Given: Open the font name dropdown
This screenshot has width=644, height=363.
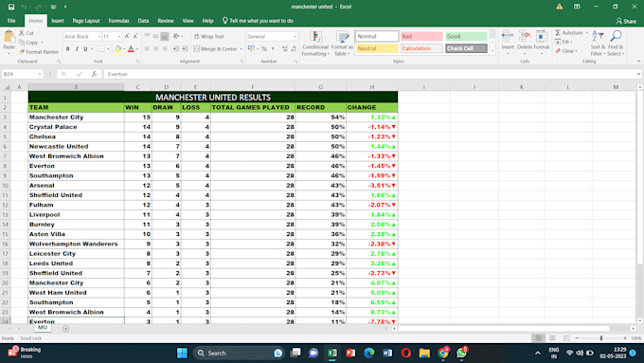Looking at the screenshot, I should (x=99, y=37).
